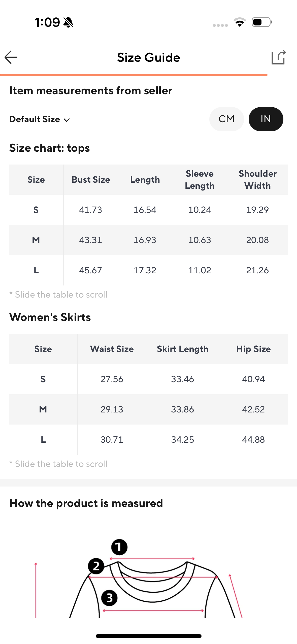Tap the Waist Size column header
The height and width of the screenshot is (644, 297).
tap(112, 349)
